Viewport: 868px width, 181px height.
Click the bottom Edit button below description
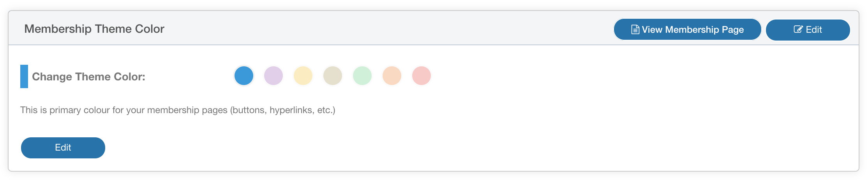click(63, 148)
